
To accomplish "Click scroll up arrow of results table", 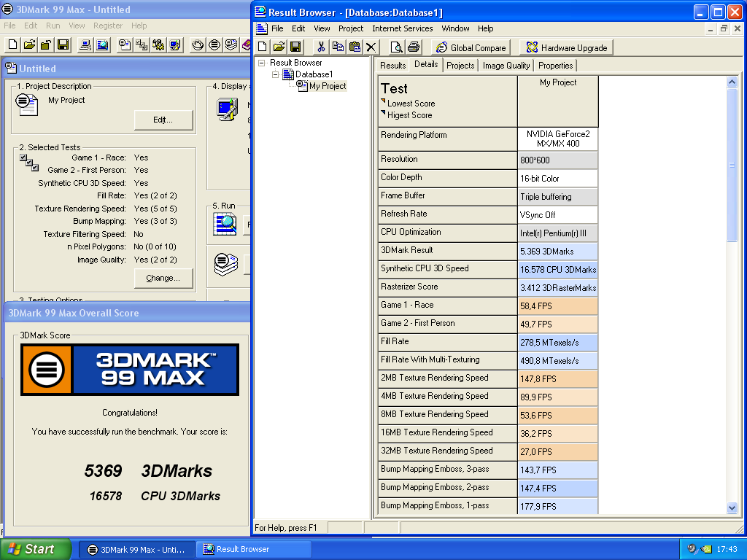I will click(x=732, y=82).
